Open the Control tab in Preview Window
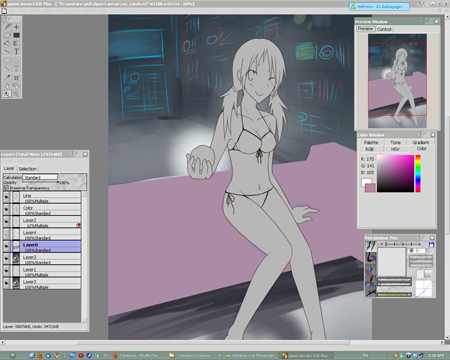The height and width of the screenshot is (360, 450). click(384, 29)
